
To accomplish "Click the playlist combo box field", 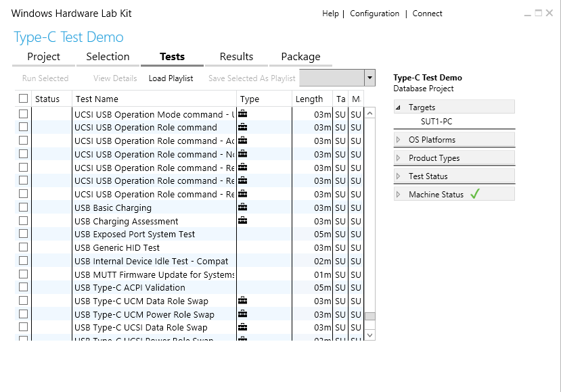I will (x=332, y=78).
